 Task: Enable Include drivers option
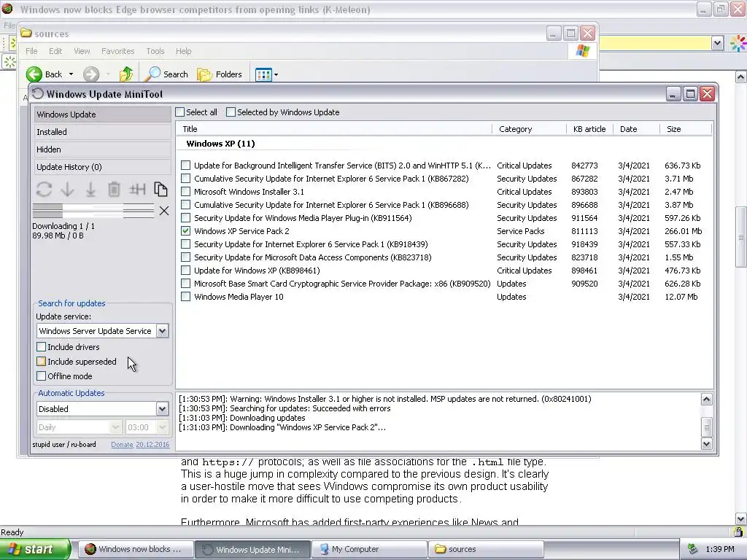(42, 346)
